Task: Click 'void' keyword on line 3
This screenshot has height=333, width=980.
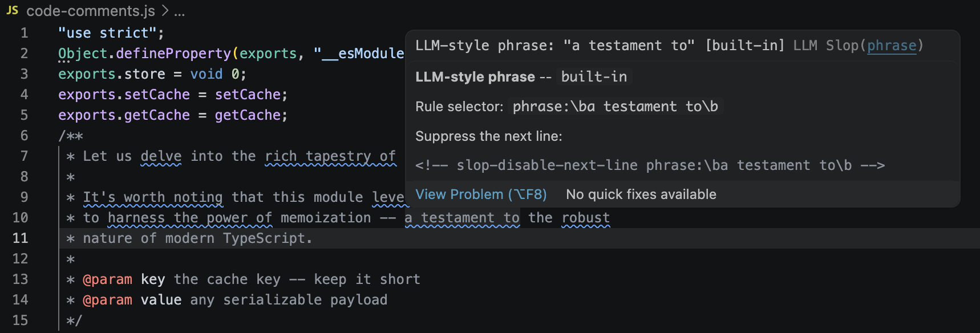Action: (x=206, y=74)
